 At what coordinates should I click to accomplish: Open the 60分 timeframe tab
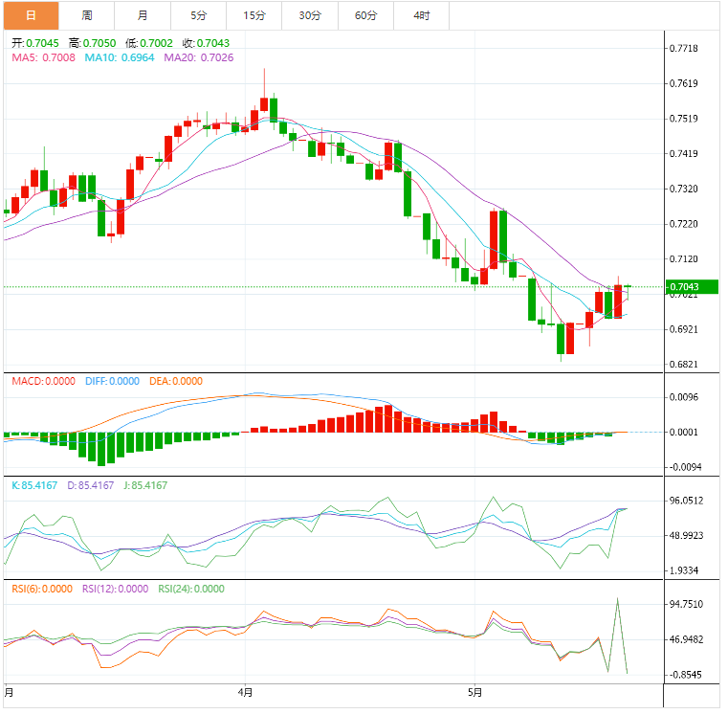click(x=365, y=15)
